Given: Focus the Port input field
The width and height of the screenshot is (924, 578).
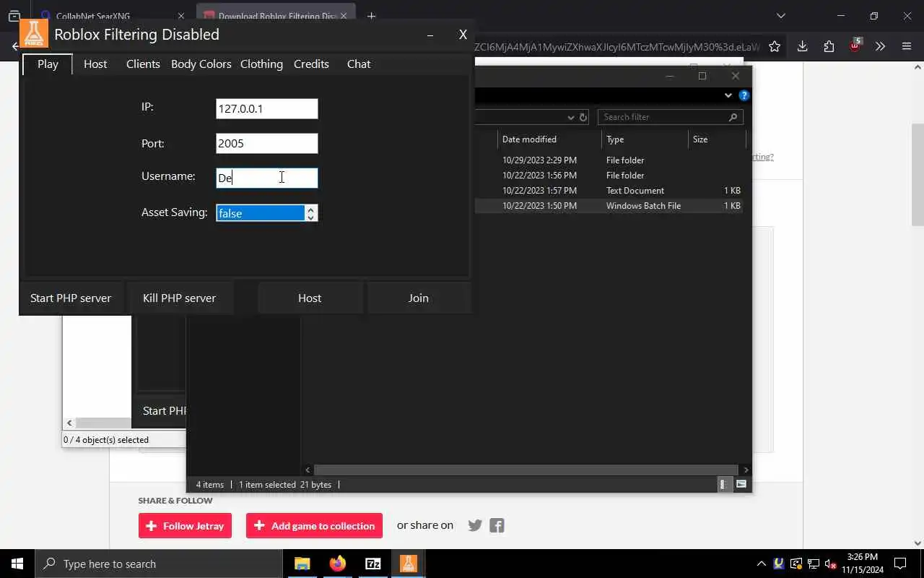Looking at the screenshot, I should (x=266, y=143).
